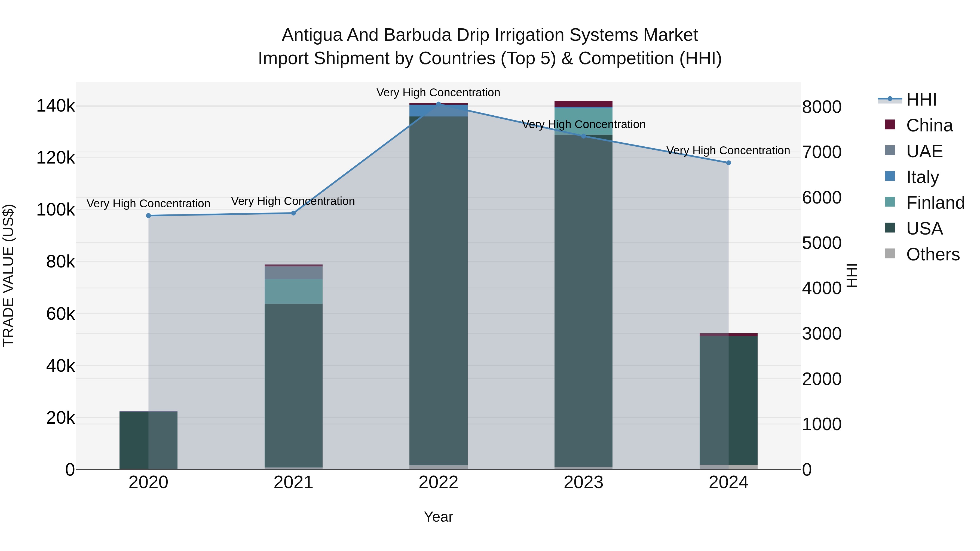Toggle the UAE legend entry
The image size is (980, 551).
[x=914, y=151]
